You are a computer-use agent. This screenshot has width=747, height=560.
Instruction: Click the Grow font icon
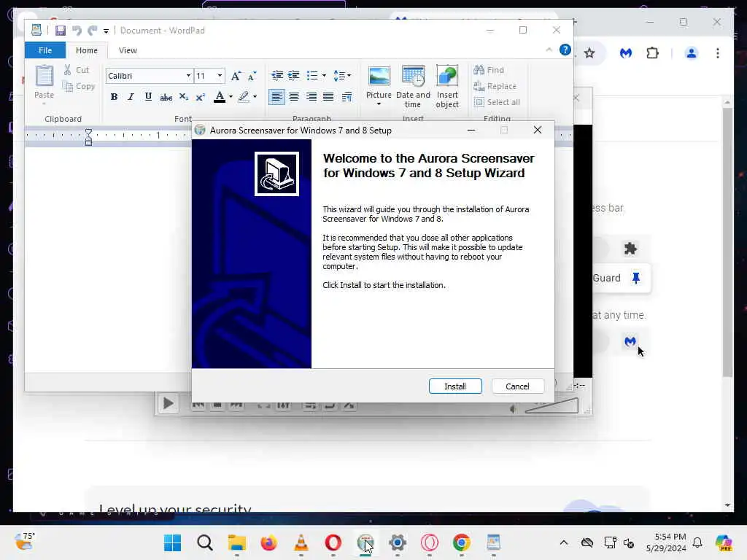click(236, 76)
